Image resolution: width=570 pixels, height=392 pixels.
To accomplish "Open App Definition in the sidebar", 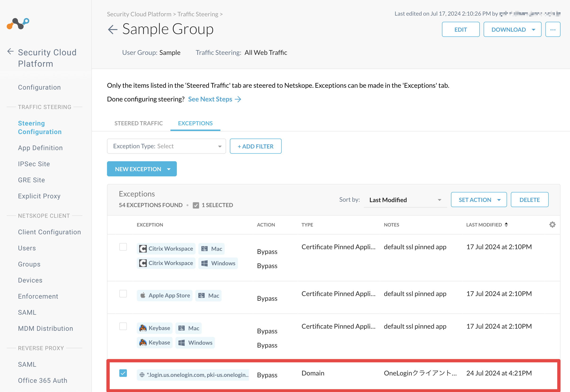I will click(40, 148).
